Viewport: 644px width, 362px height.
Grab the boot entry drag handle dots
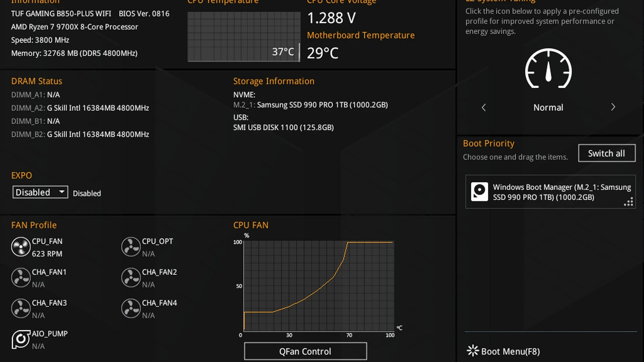tap(629, 202)
